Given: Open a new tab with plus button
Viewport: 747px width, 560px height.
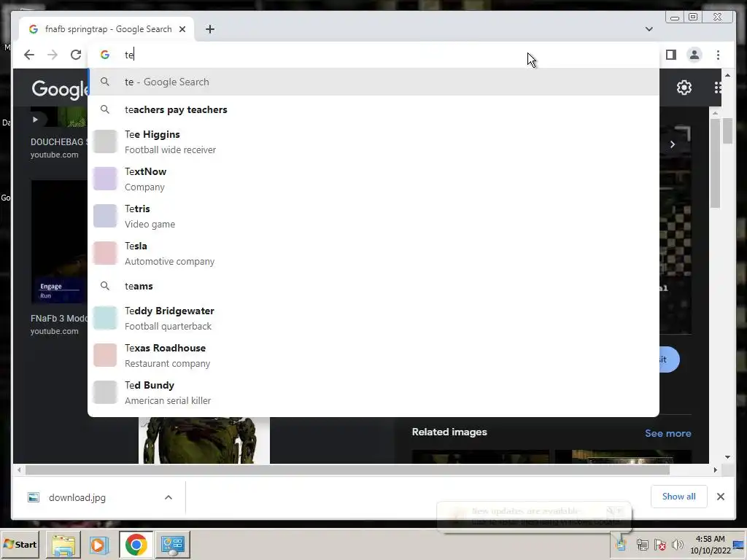Looking at the screenshot, I should pos(210,29).
